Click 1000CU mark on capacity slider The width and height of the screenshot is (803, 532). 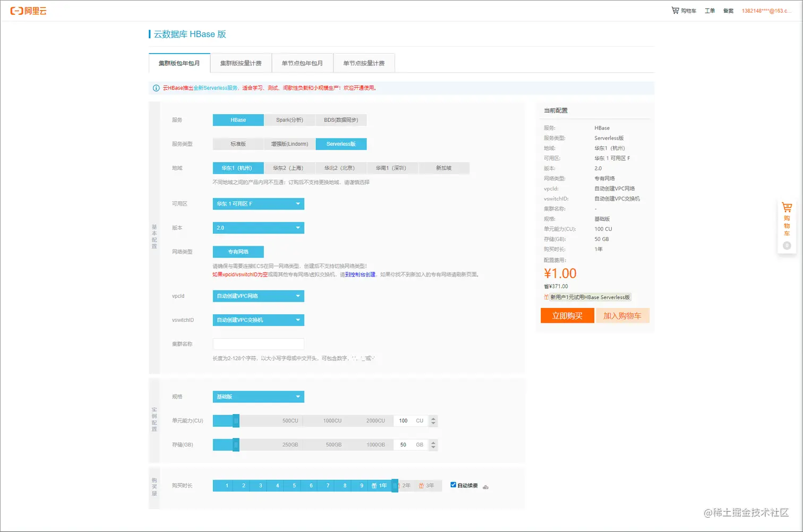pos(332,421)
